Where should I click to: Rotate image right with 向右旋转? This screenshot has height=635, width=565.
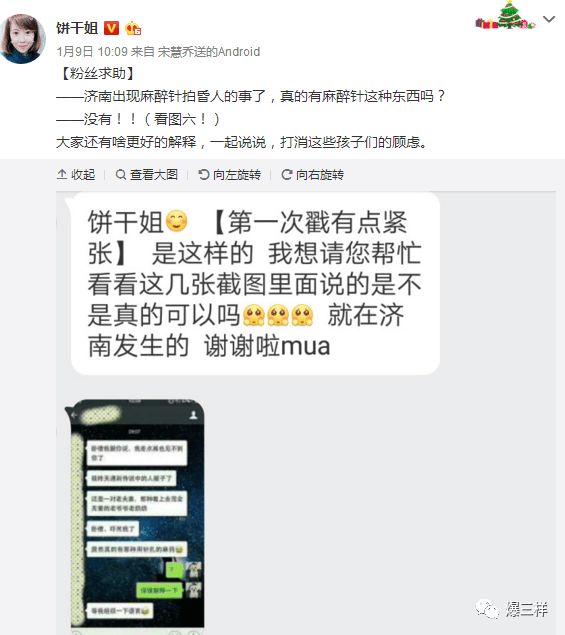pyautogui.click(x=313, y=175)
